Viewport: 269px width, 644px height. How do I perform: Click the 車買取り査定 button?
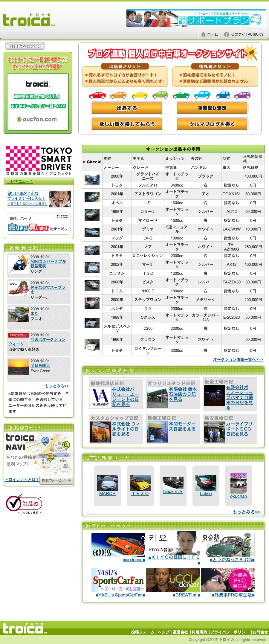point(212,108)
